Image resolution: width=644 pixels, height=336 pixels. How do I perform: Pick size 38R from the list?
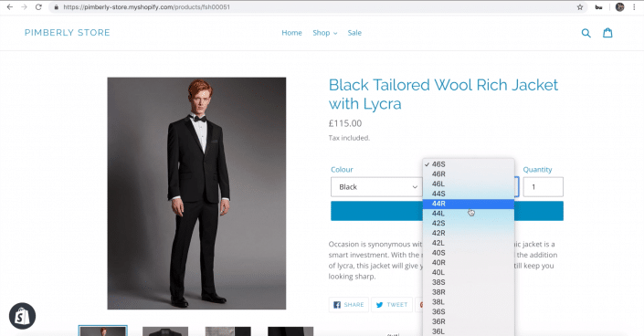(x=469, y=292)
